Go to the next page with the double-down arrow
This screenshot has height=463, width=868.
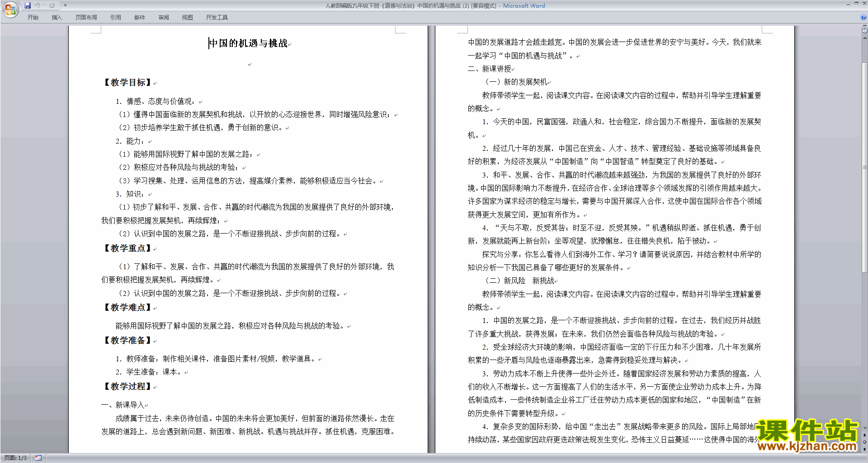pos(864,449)
